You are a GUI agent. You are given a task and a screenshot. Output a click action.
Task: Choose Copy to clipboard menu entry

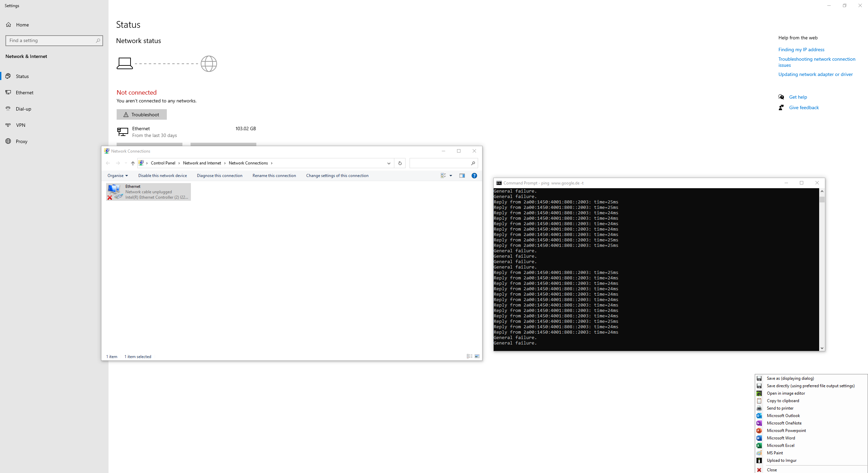(x=783, y=401)
